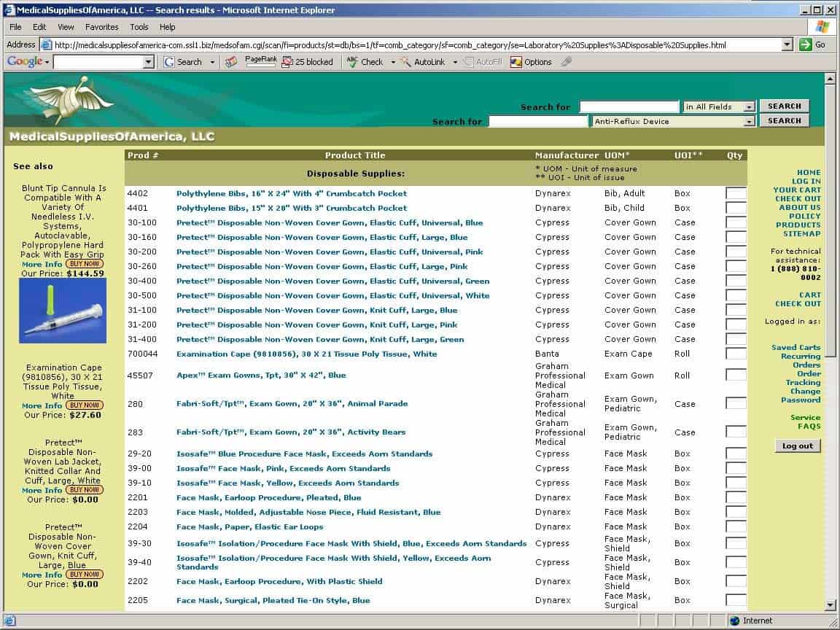Click the syringe product thumbnail
The height and width of the screenshot is (630, 840).
pyautogui.click(x=63, y=311)
